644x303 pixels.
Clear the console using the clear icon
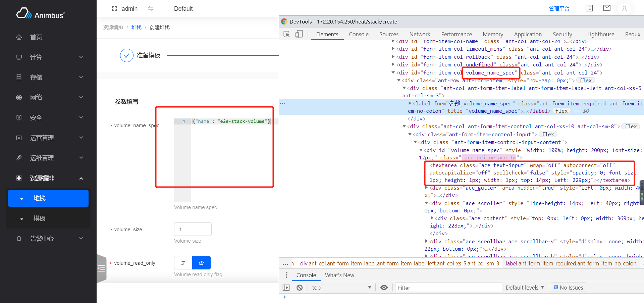point(300,287)
